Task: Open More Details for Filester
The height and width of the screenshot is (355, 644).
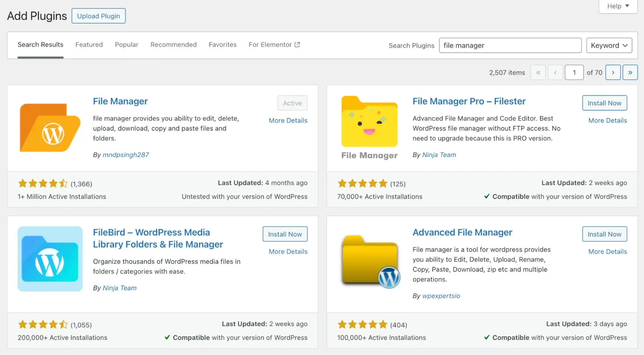Action: [x=608, y=120]
